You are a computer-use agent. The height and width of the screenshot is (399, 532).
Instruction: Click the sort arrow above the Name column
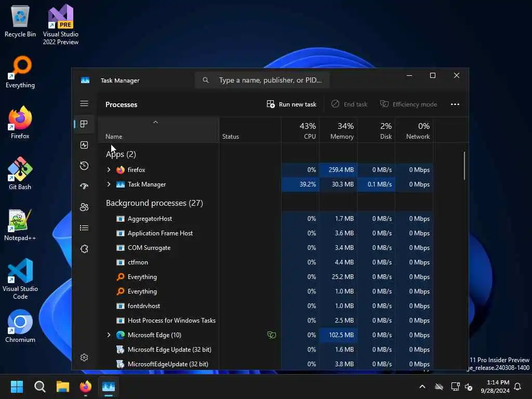point(155,122)
